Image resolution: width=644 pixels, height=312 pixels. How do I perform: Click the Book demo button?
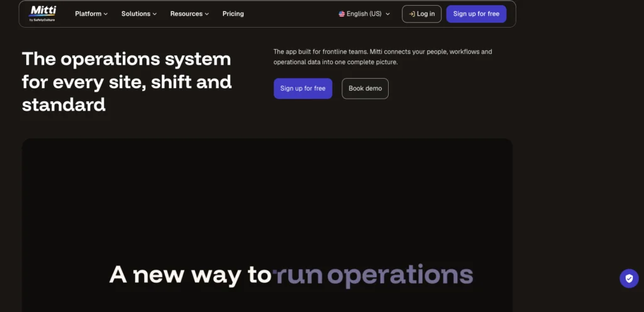[x=365, y=88]
